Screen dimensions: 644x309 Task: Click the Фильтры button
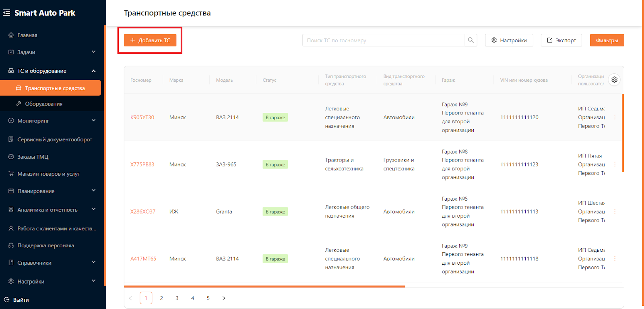[607, 40]
